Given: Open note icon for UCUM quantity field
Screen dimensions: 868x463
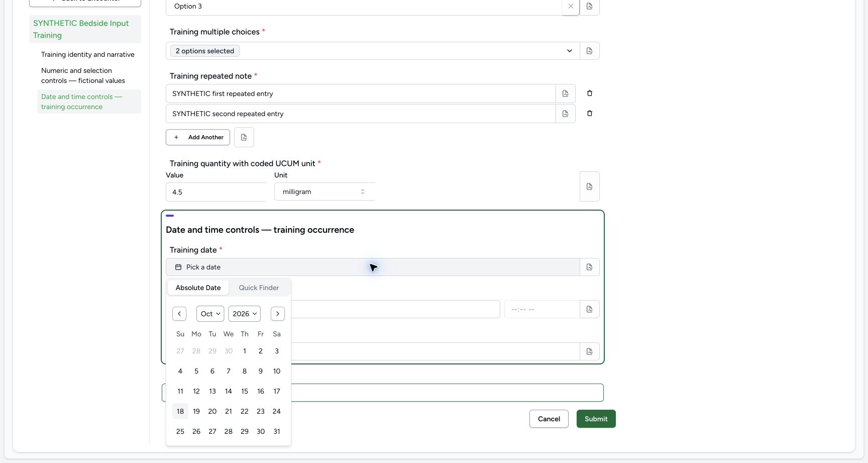Looking at the screenshot, I should click(x=590, y=187).
